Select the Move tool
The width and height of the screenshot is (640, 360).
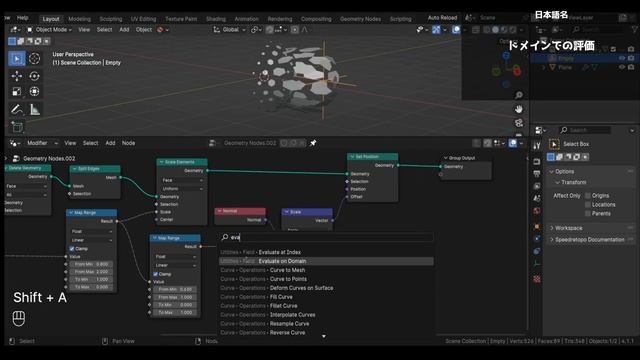click(x=17, y=76)
